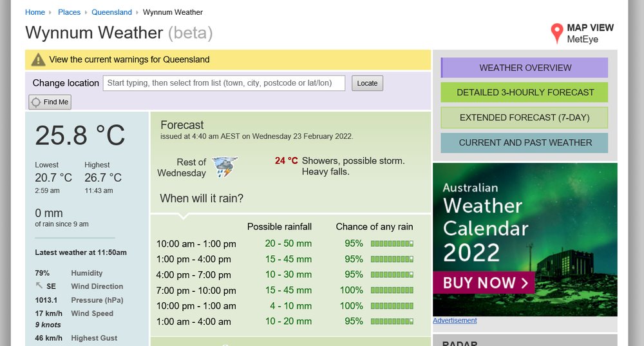This screenshot has height=346, width=644.
Task: Click the warning triangle icon
Action: click(38, 59)
